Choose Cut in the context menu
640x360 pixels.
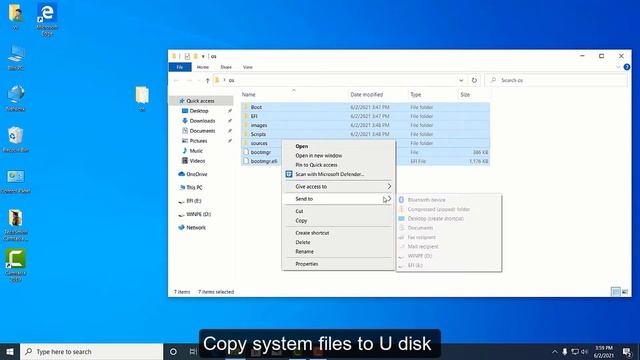(x=338, y=211)
